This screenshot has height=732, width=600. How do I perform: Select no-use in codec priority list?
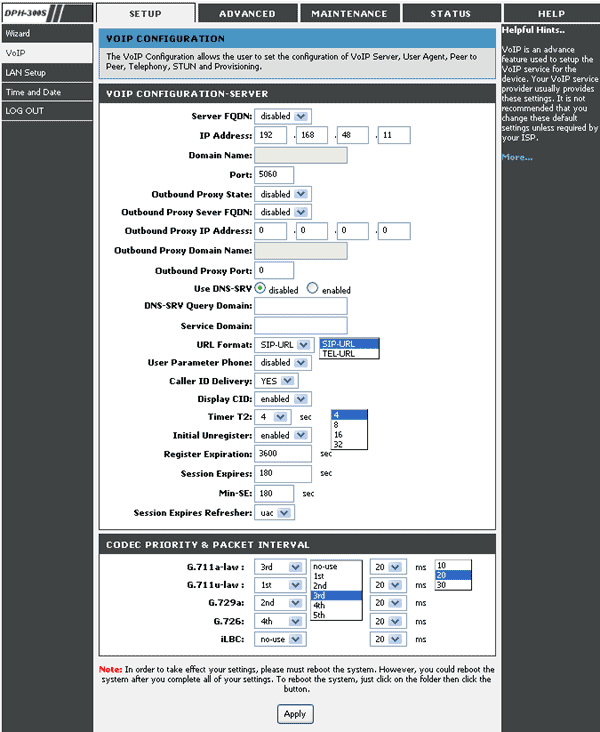click(336, 566)
